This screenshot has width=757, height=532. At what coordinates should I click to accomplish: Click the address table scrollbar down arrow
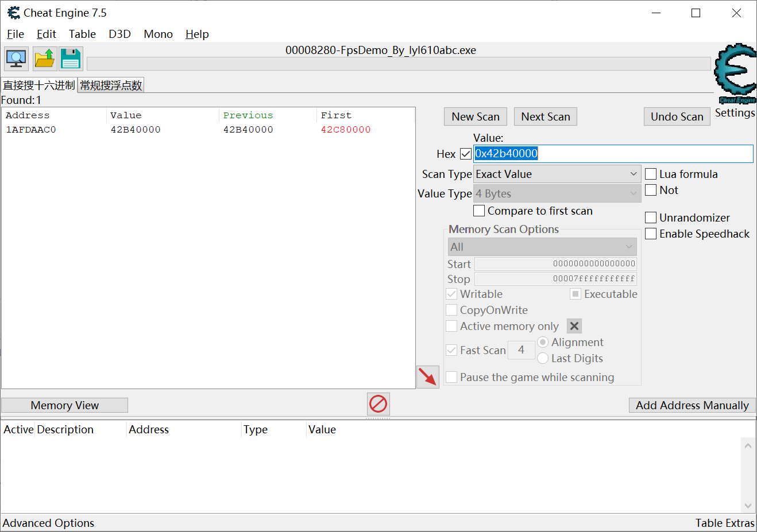[x=748, y=506]
